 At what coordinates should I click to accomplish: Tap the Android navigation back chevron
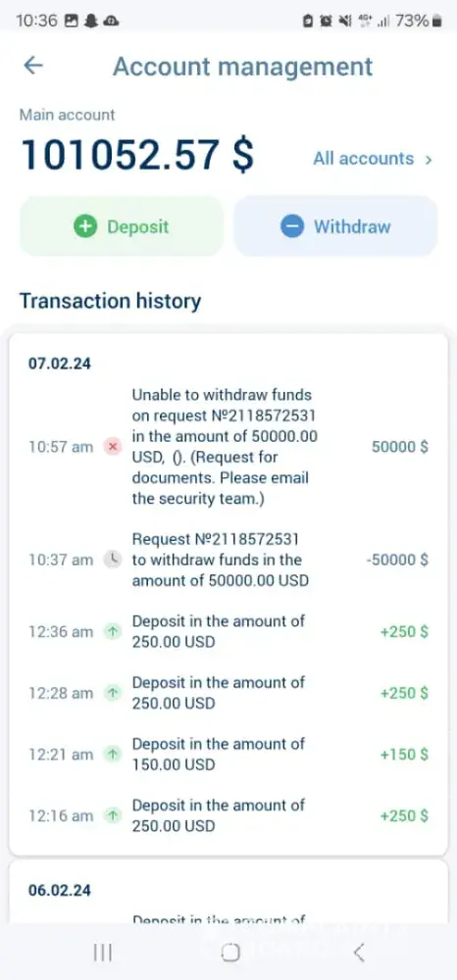click(358, 953)
